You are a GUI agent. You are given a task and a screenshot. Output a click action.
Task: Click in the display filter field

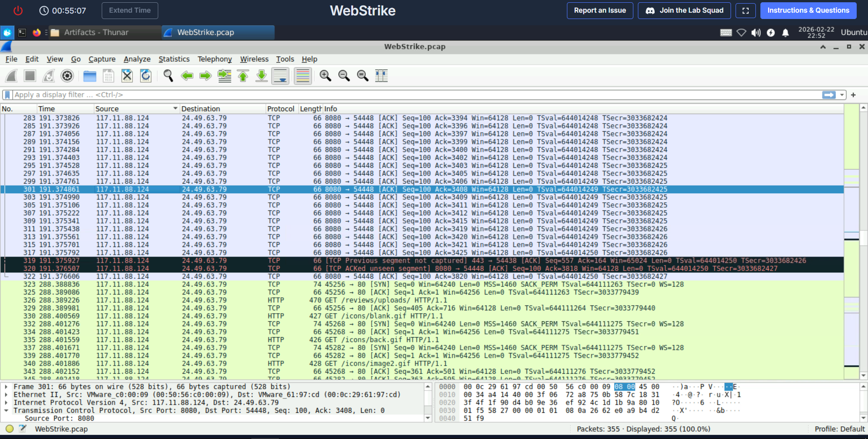(x=416, y=95)
